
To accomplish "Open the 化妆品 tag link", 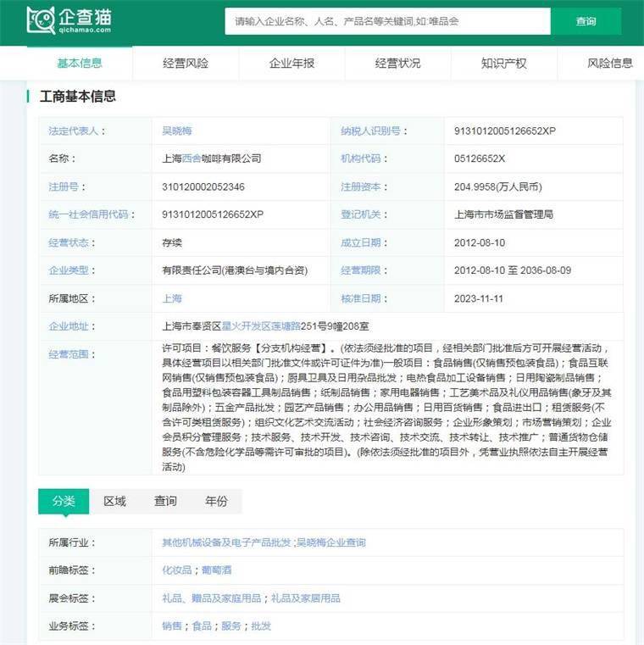I will [177, 570].
